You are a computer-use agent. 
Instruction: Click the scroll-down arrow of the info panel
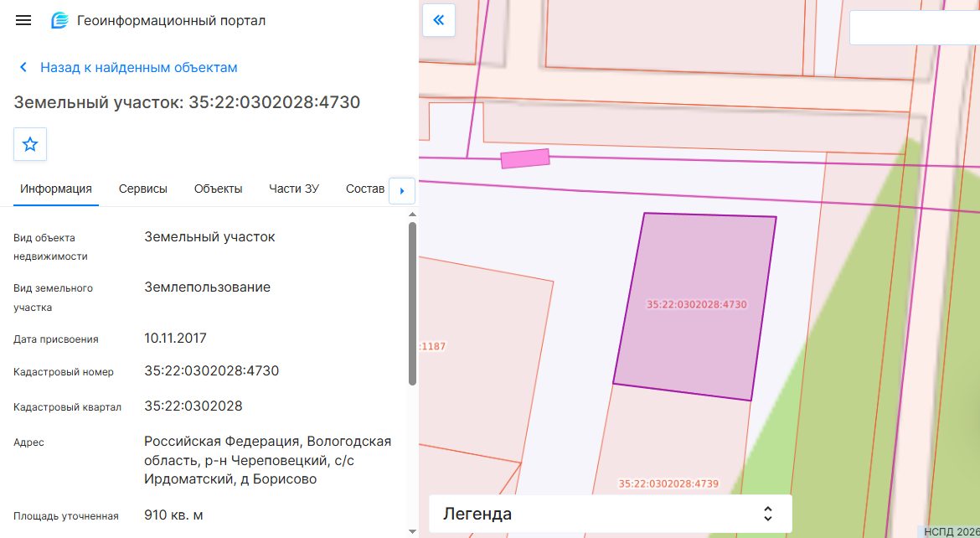click(412, 532)
